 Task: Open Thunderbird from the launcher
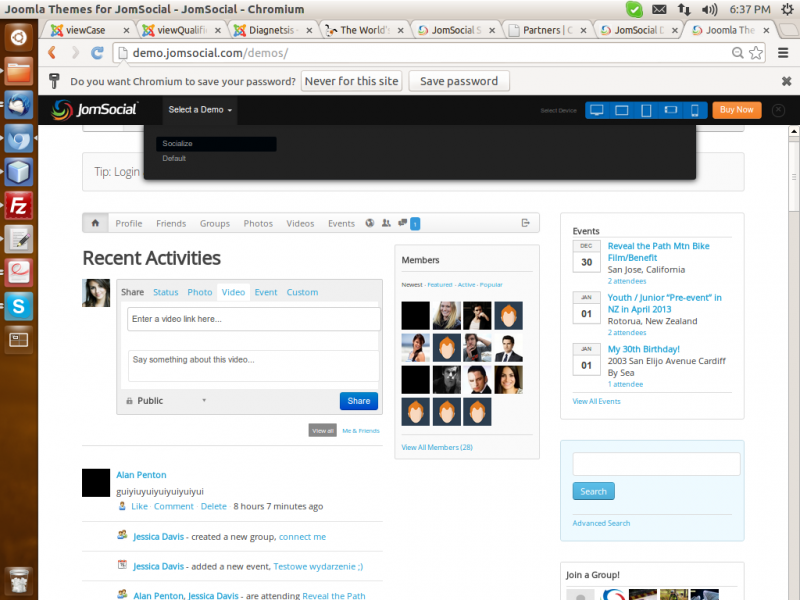pos(19,105)
